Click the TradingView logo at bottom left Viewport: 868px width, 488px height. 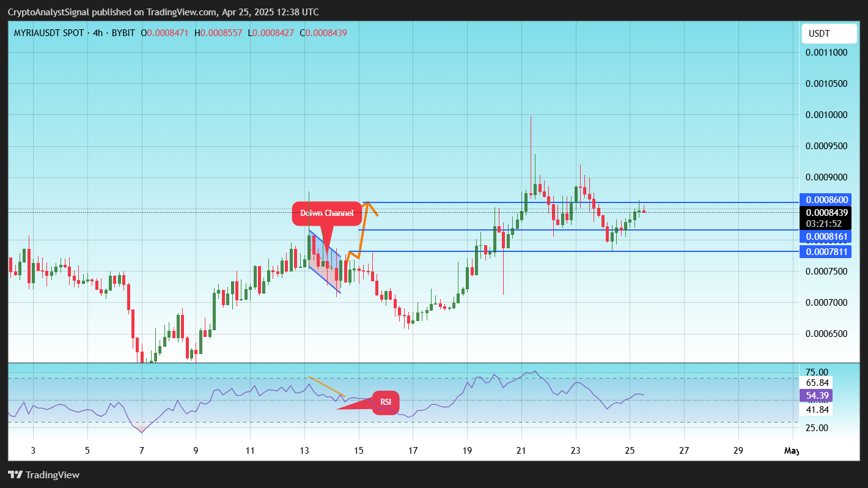tap(43, 475)
